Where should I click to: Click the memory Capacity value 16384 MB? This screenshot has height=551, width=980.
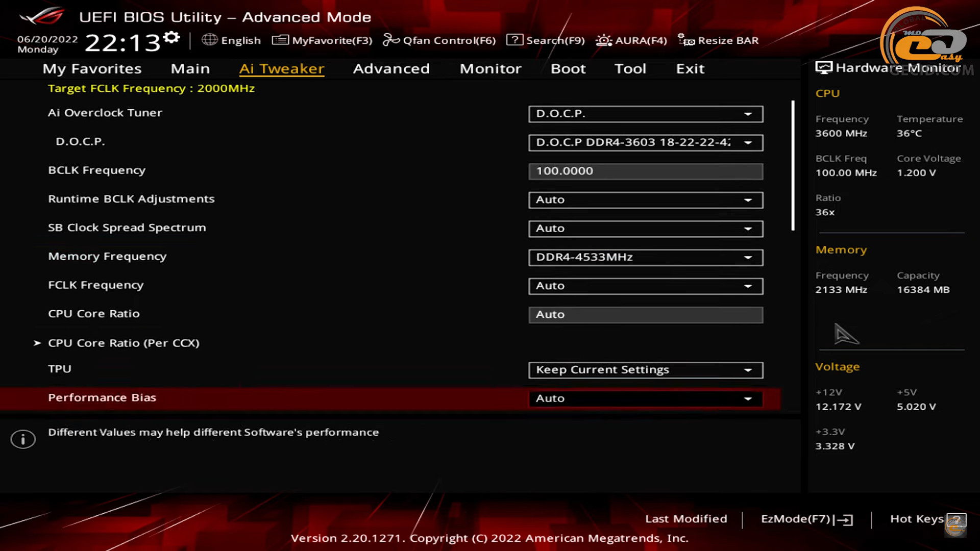pos(923,290)
